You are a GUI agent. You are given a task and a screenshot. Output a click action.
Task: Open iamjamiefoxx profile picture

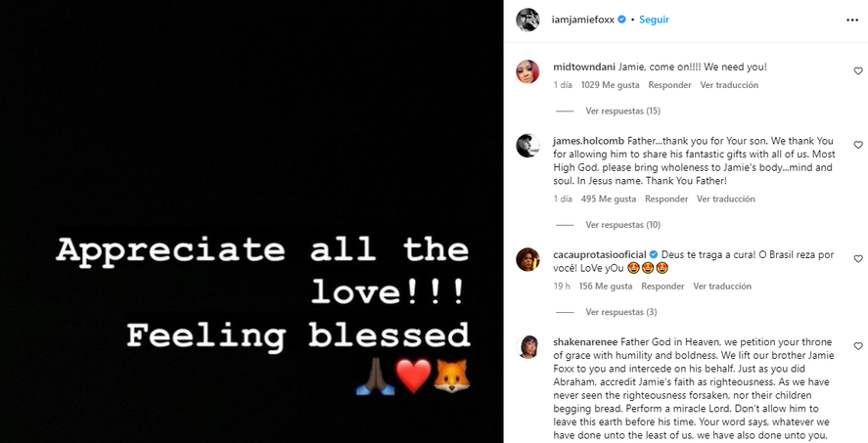click(x=527, y=20)
